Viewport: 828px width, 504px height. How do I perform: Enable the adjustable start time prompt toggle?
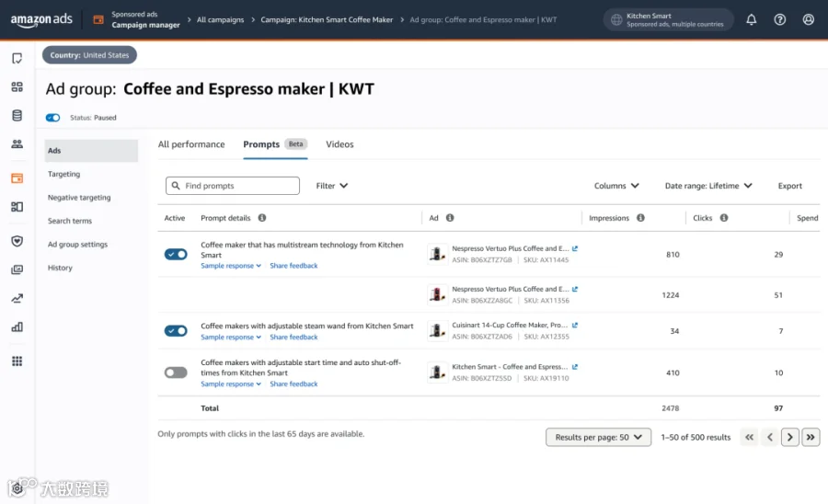coord(176,372)
